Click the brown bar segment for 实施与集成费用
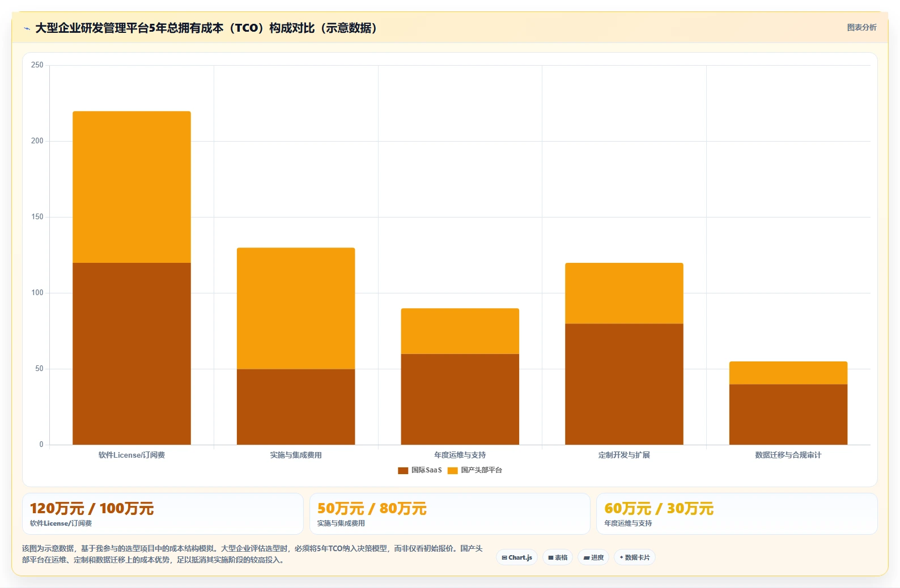The image size is (900, 588). click(x=296, y=407)
